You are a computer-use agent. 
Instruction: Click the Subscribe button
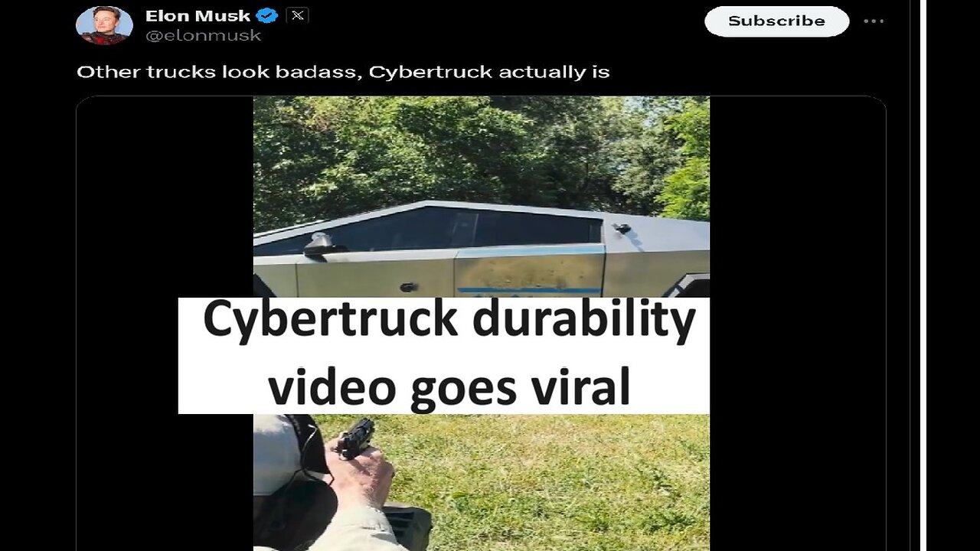[776, 21]
